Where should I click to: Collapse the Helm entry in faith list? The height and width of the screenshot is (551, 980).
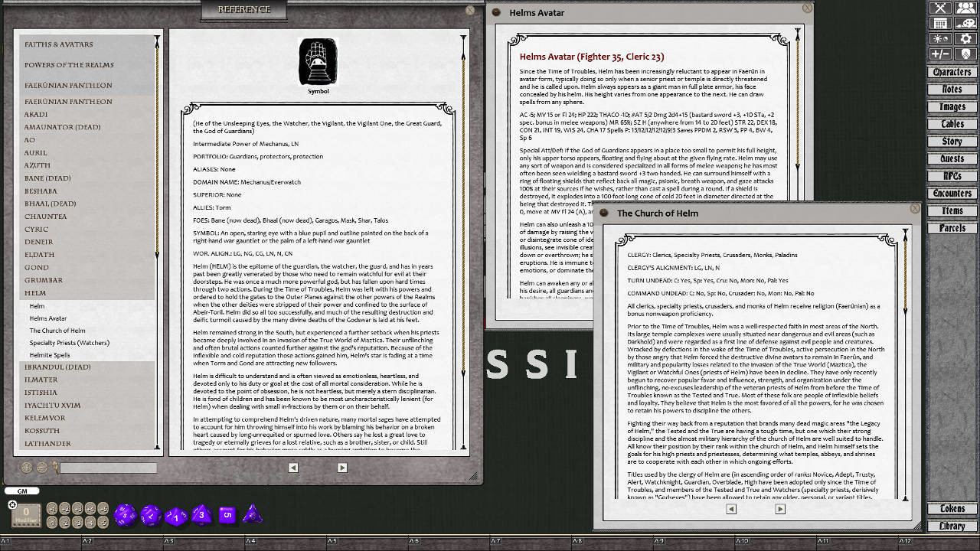click(35, 293)
